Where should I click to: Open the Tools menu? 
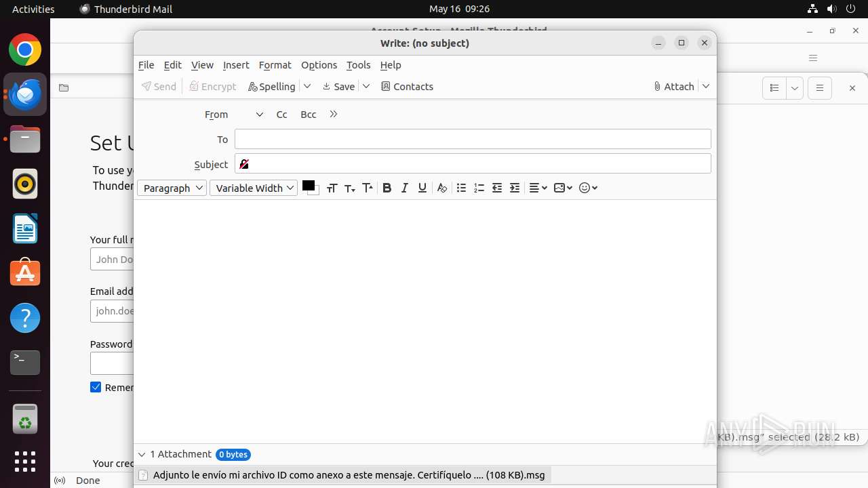click(x=358, y=65)
